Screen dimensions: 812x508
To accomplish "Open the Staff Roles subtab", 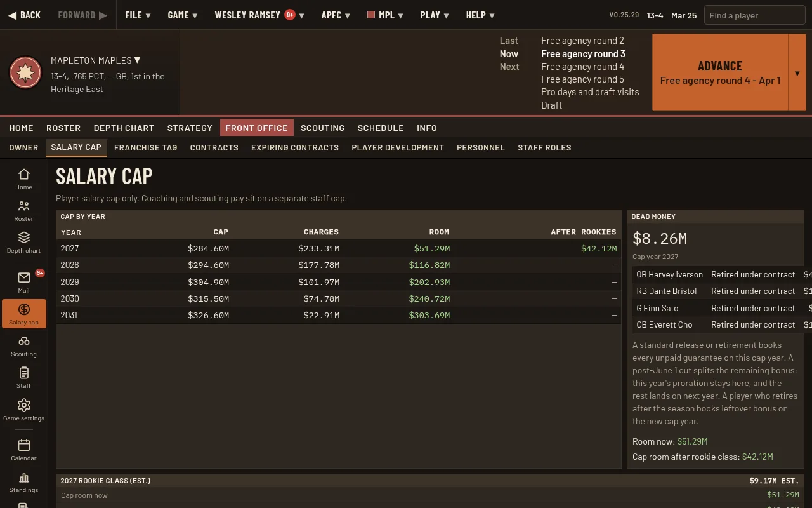I will click(x=544, y=147).
